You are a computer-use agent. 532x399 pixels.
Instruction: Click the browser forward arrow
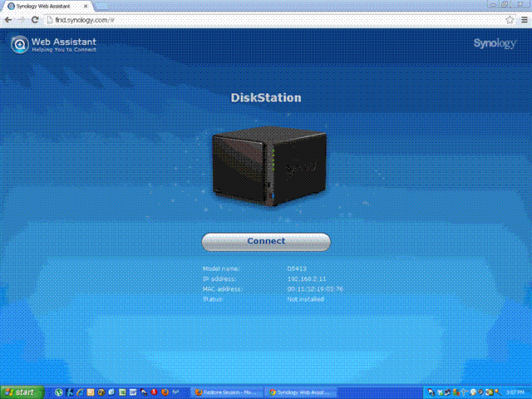[x=21, y=20]
